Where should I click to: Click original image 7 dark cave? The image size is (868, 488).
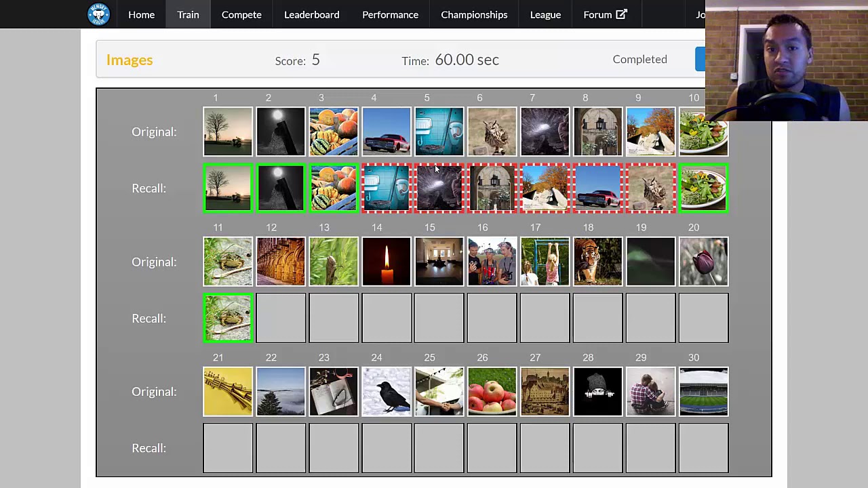(545, 131)
